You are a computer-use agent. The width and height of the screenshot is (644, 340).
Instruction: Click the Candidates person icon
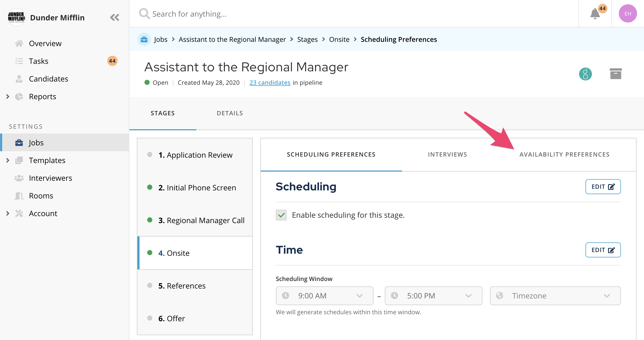(19, 79)
